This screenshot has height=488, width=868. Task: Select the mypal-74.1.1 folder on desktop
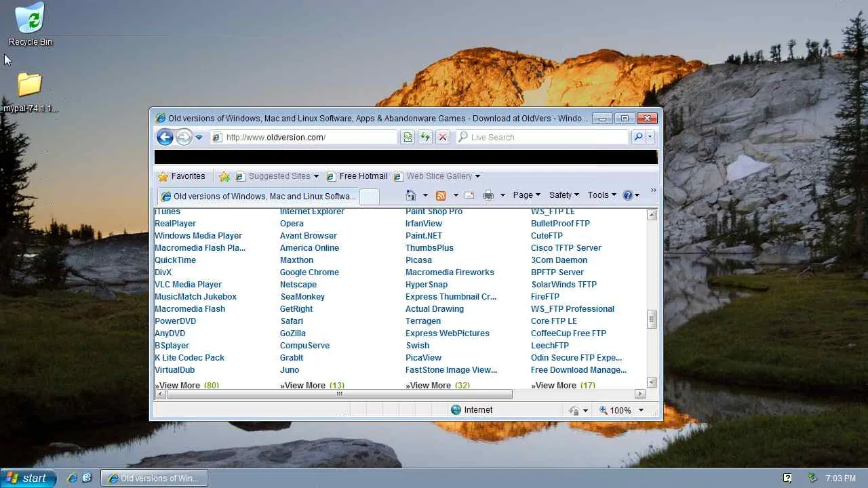click(31, 93)
